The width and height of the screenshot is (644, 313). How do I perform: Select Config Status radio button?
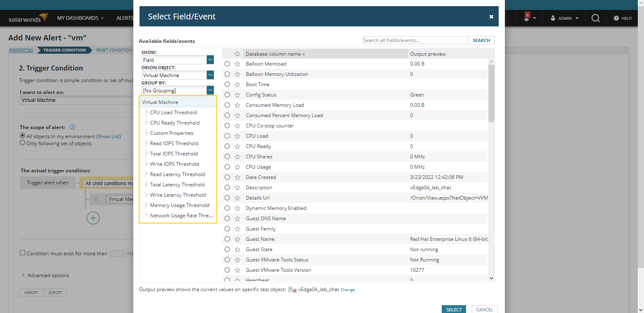click(227, 95)
